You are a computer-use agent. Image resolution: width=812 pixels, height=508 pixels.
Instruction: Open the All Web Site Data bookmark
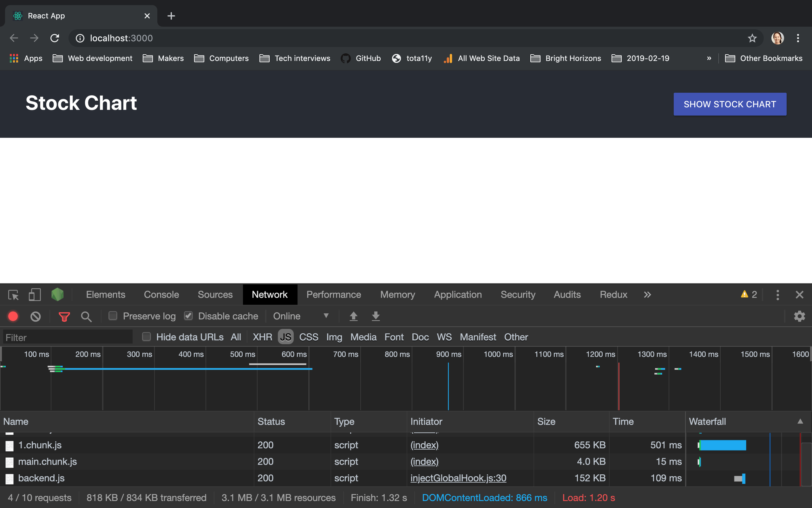(x=481, y=58)
